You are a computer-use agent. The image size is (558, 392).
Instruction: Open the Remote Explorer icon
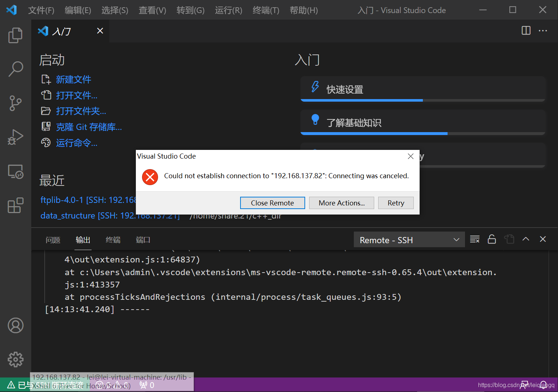pos(16,171)
